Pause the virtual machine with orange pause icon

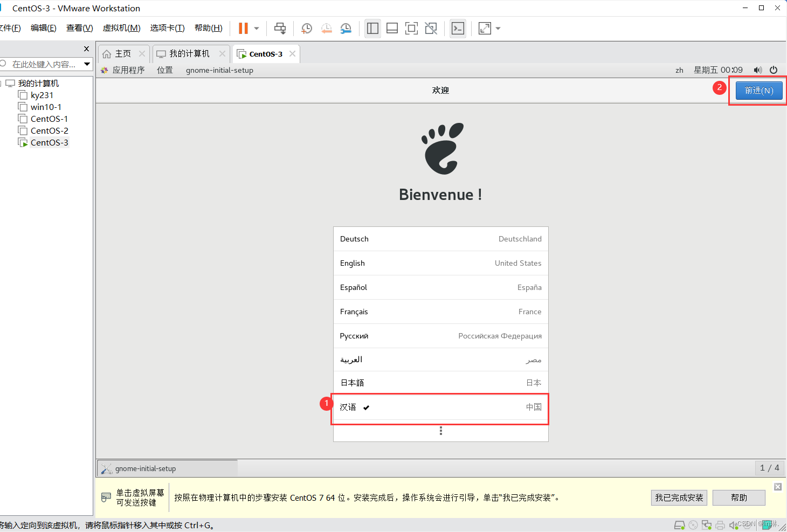[243, 29]
